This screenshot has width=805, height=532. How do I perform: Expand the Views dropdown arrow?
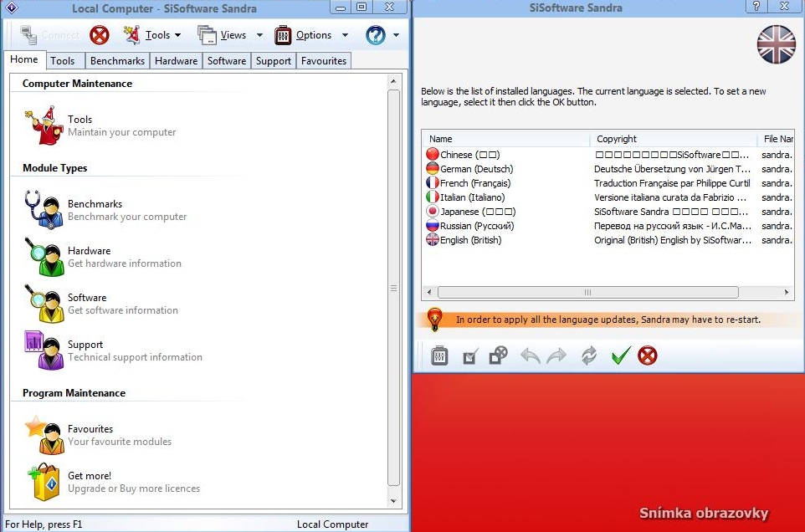coord(259,35)
